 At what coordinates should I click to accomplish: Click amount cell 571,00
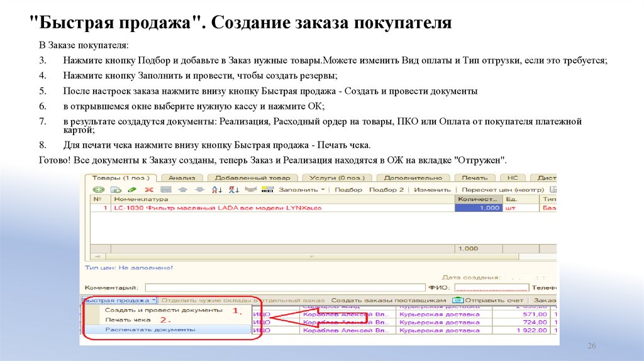click(x=523, y=314)
